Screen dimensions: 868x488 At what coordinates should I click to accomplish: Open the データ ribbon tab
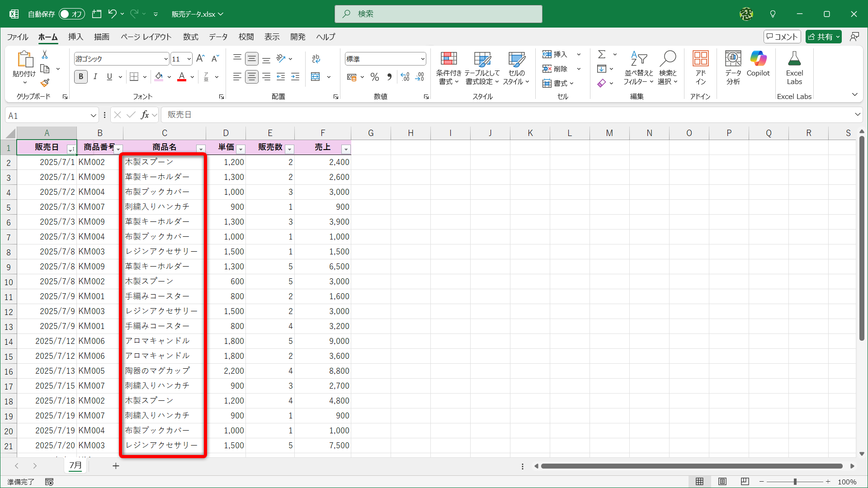pos(218,37)
